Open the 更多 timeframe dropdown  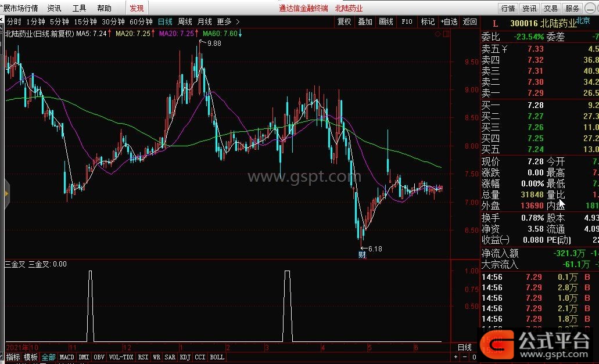(x=224, y=21)
